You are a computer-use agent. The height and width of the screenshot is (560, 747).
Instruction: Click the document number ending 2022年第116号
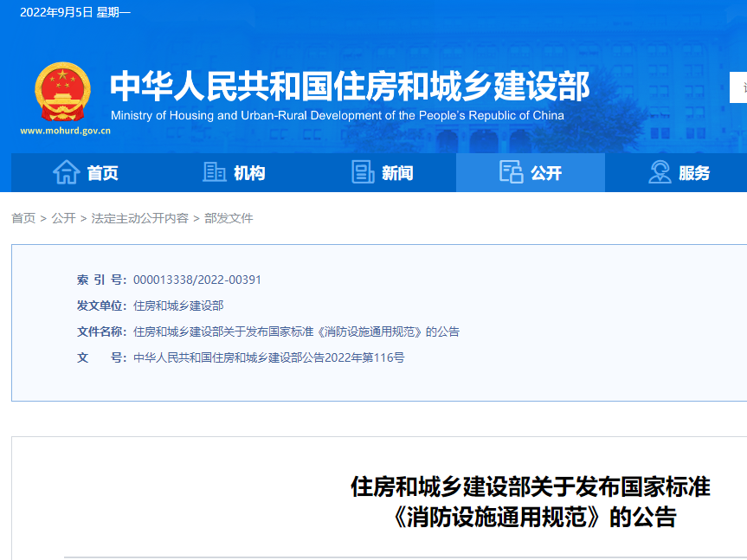tap(268, 357)
